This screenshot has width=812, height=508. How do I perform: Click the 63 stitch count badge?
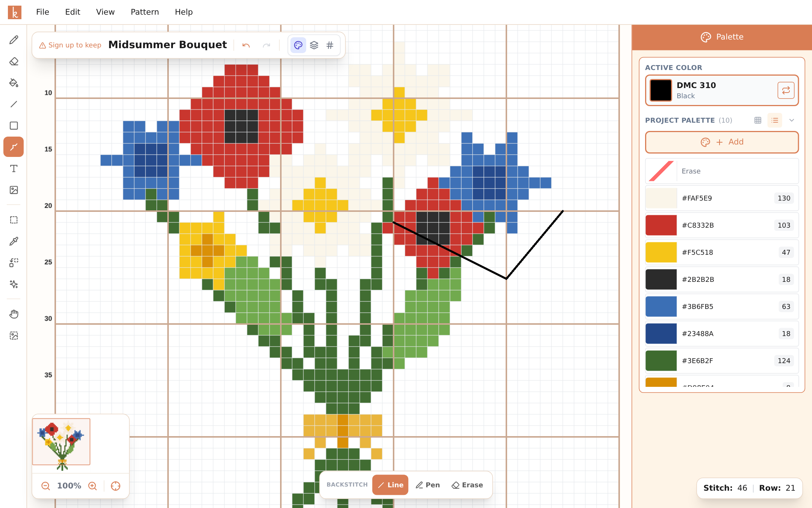pyautogui.click(x=786, y=307)
